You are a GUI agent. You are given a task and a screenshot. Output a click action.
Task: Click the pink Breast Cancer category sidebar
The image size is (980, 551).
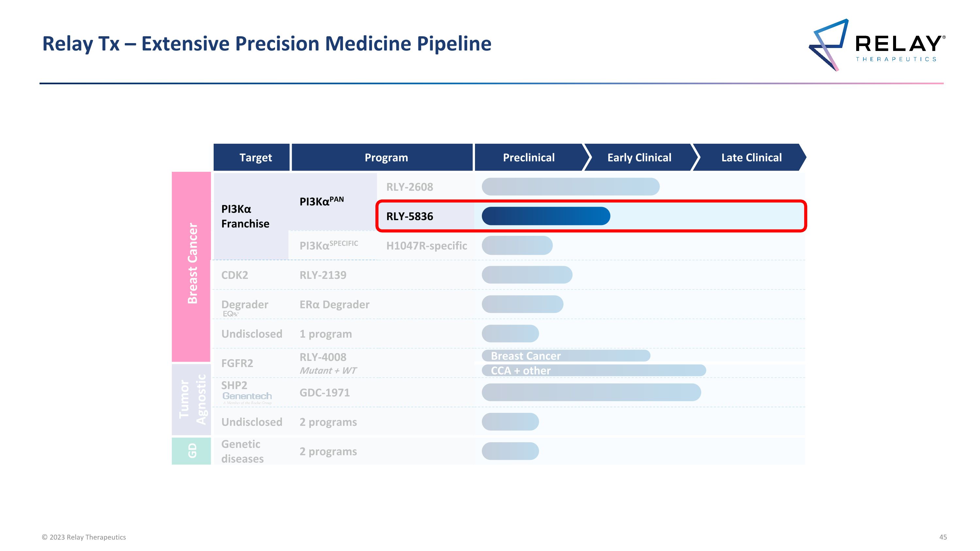point(191,266)
